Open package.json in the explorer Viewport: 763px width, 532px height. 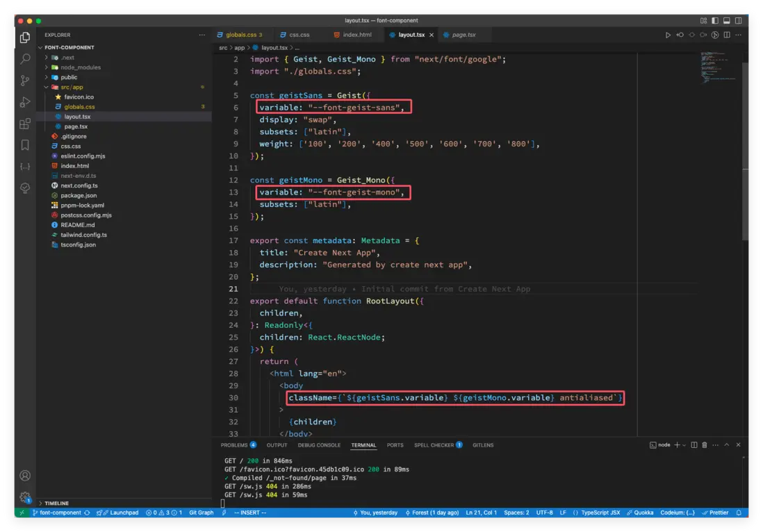(79, 196)
